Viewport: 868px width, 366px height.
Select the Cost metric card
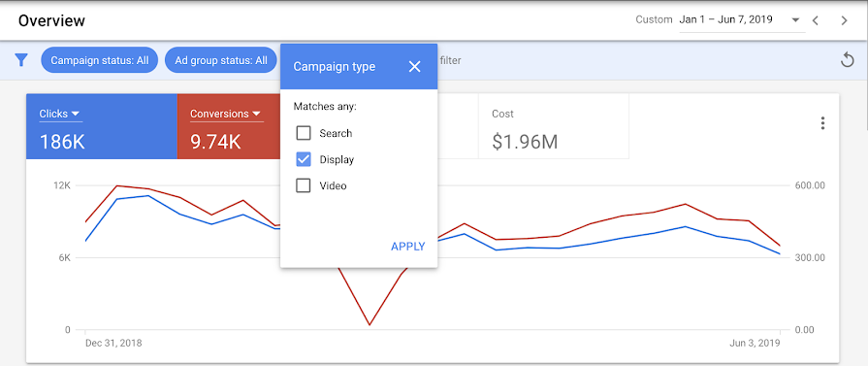pos(554,126)
